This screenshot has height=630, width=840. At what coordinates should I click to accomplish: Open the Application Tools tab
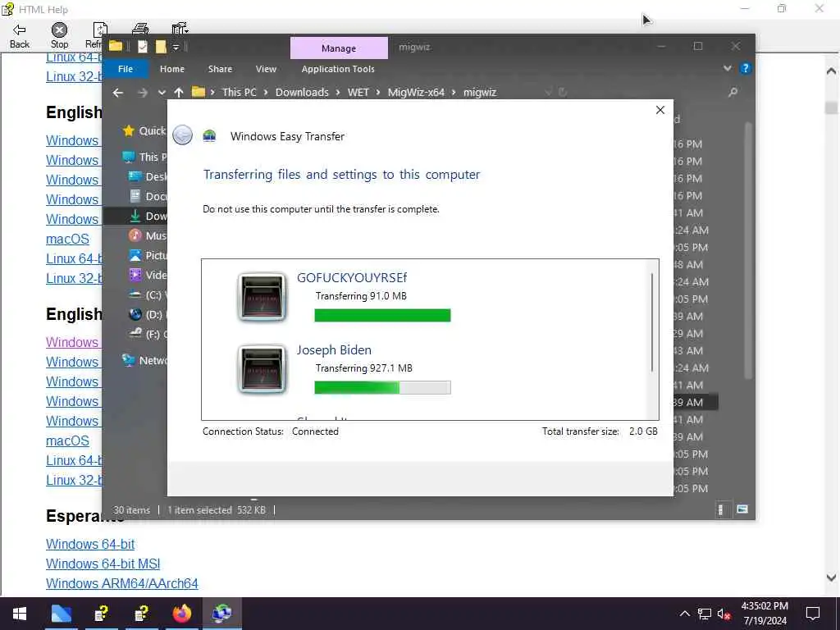click(x=338, y=69)
